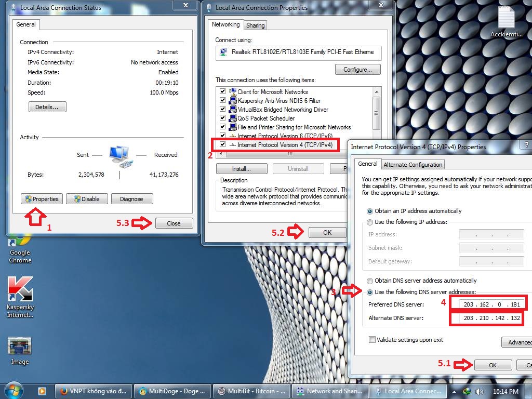The image size is (532, 399).
Task: Click the Realtek adapter icon
Action: click(x=223, y=52)
